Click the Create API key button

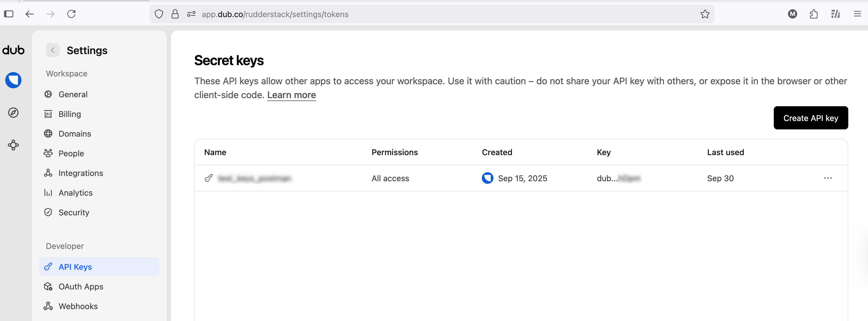pyautogui.click(x=811, y=118)
